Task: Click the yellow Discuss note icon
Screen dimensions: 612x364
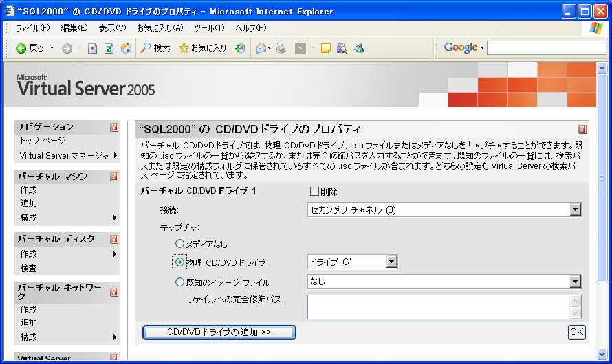Action: (325, 48)
